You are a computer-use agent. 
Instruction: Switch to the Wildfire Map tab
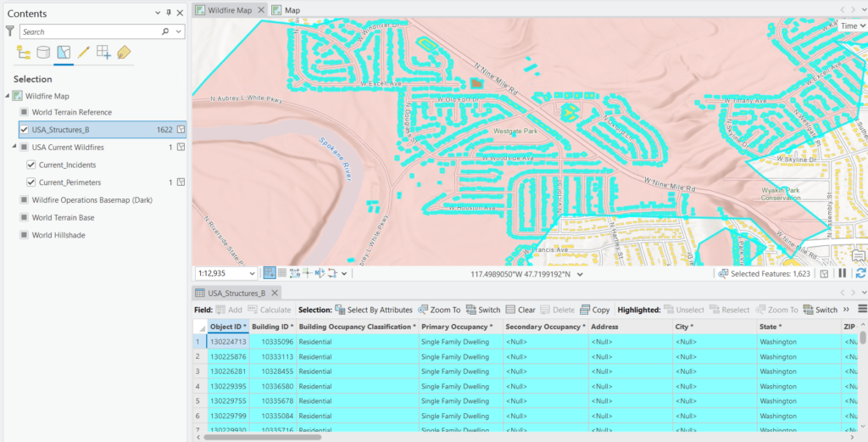tap(230, 10)
